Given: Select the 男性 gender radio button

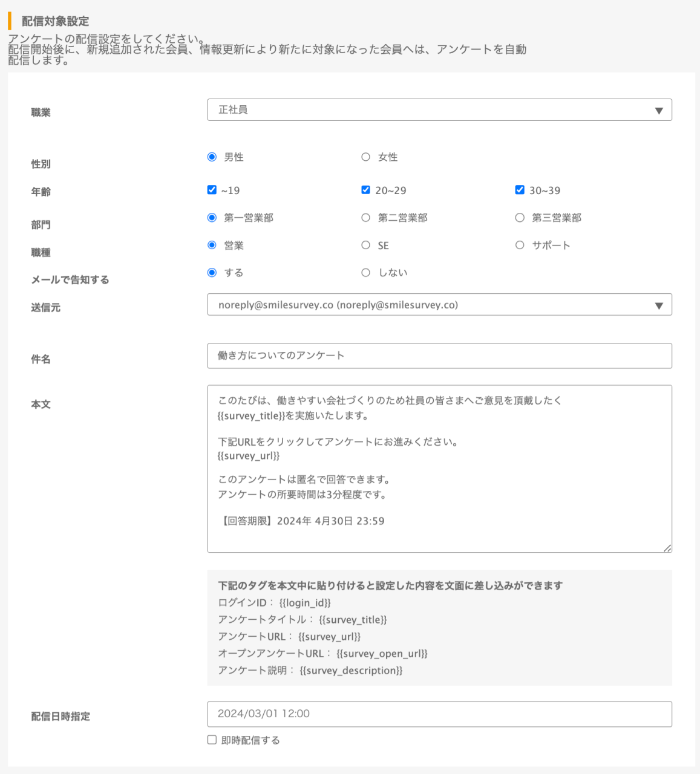Looking at the screenshot, I should pos(212,157).
